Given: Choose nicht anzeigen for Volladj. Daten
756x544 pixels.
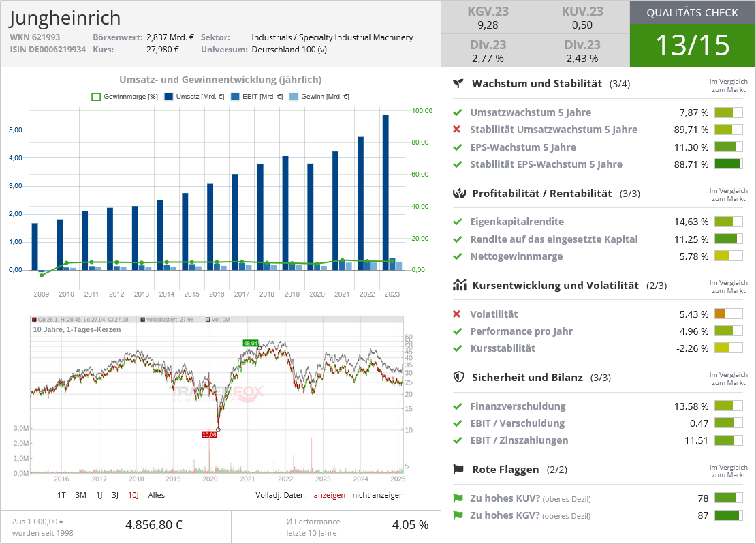Looking at the screenshot, I should (x=378, y=495).
